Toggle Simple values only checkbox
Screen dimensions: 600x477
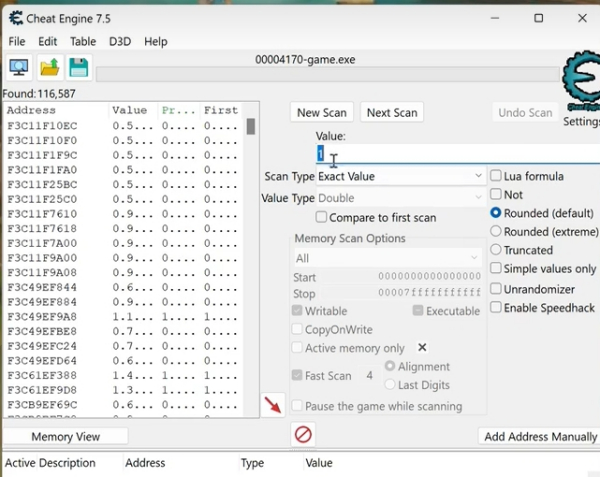[496, 268]
